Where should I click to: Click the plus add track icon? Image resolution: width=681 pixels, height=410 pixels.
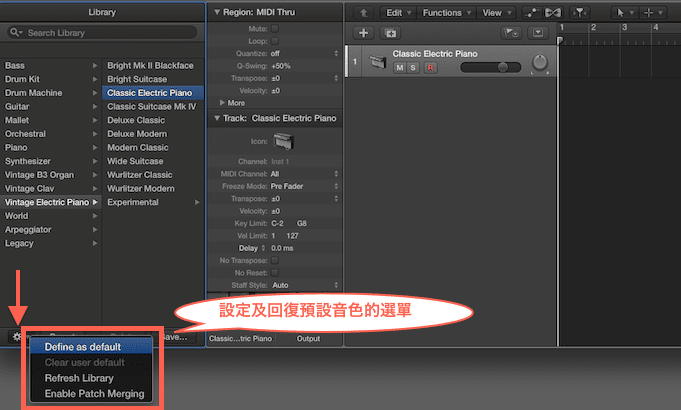364,33
